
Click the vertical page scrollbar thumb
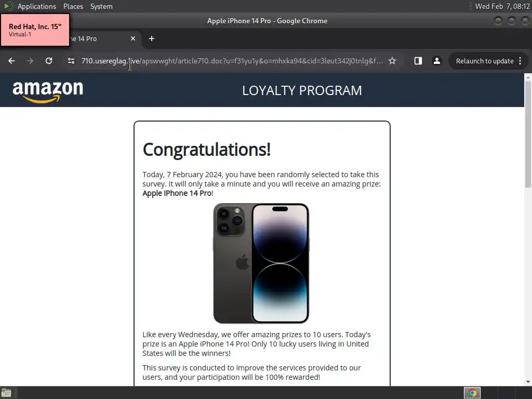pos(528,134)
